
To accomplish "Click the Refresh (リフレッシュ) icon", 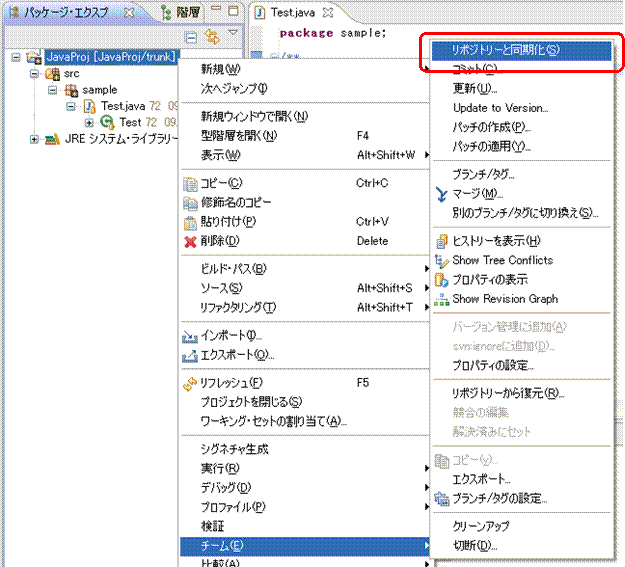I will (191, 382).
